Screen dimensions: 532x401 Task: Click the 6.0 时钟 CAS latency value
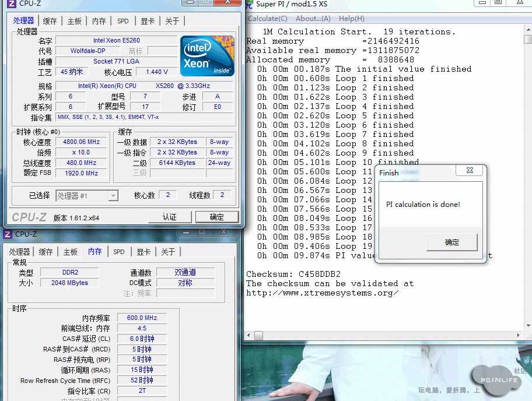click(x=142, y=339)
